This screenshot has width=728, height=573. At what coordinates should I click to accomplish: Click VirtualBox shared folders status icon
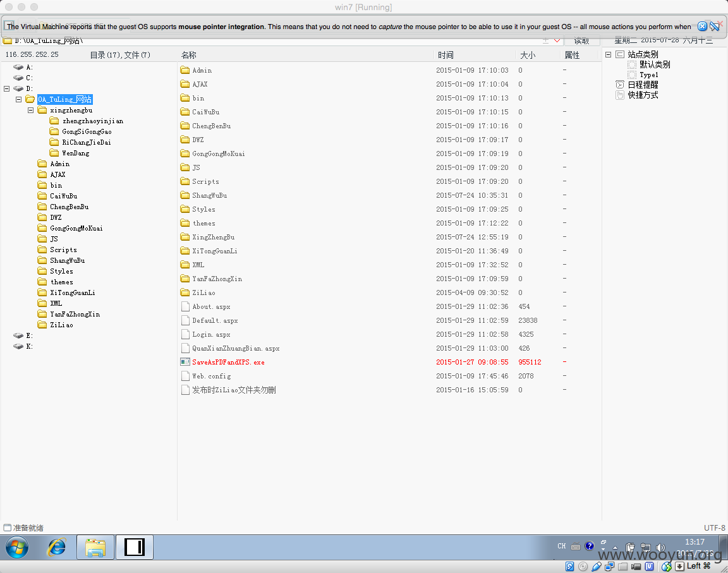pyautogui.click(x=623, y=566)
